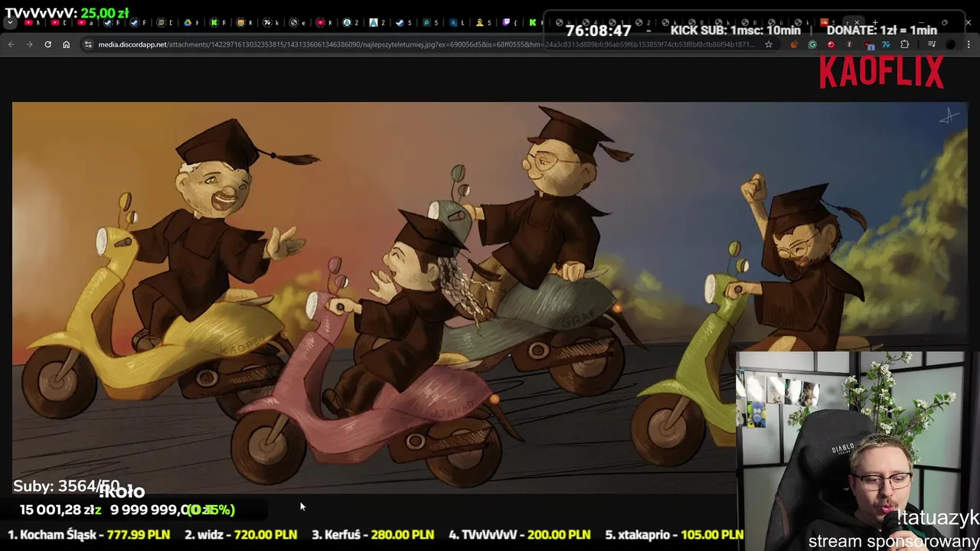Open the Chrome three-dot menu
Screen dimensions: 980x551
pos(969,44)
